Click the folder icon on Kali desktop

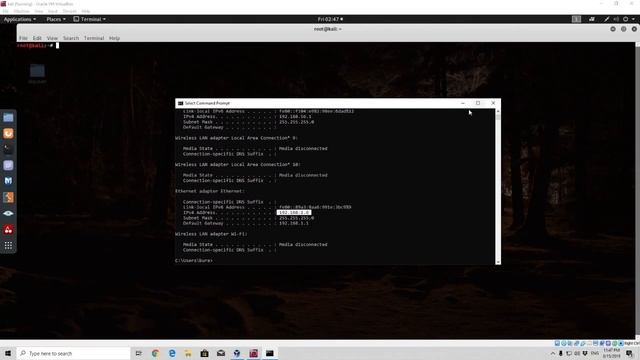point(37,71)
